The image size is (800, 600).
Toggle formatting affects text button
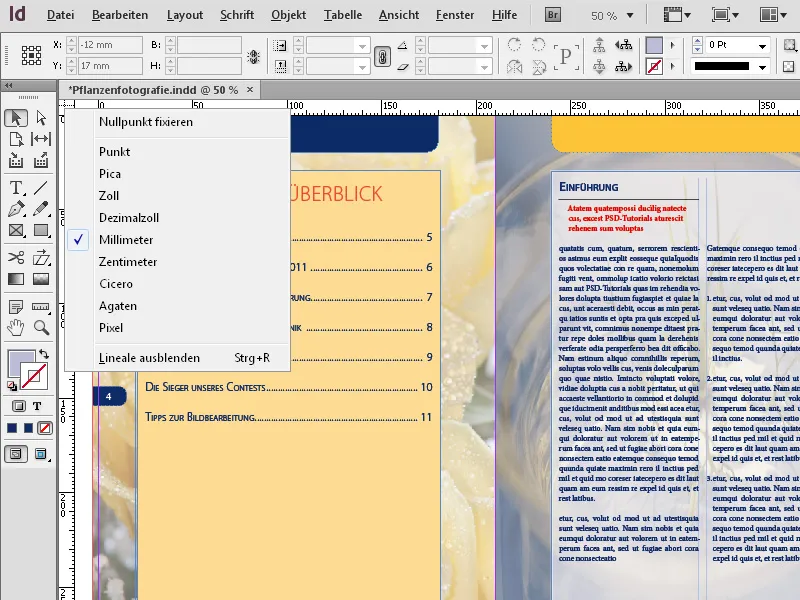pos(37,406)
